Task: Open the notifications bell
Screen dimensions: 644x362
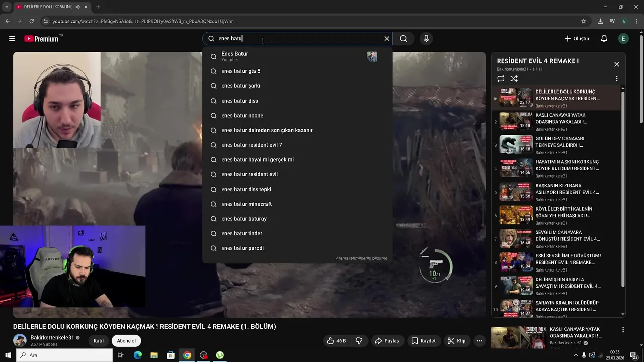Action: click(x=604, y=39)
